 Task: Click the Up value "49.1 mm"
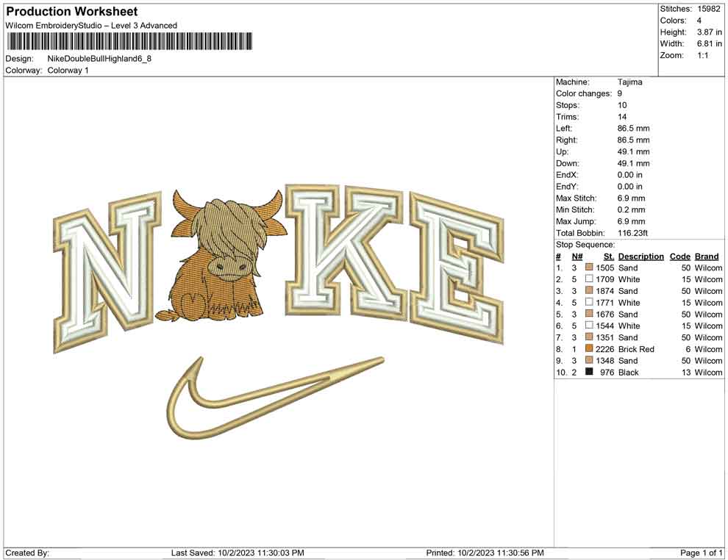pos(633,151)
